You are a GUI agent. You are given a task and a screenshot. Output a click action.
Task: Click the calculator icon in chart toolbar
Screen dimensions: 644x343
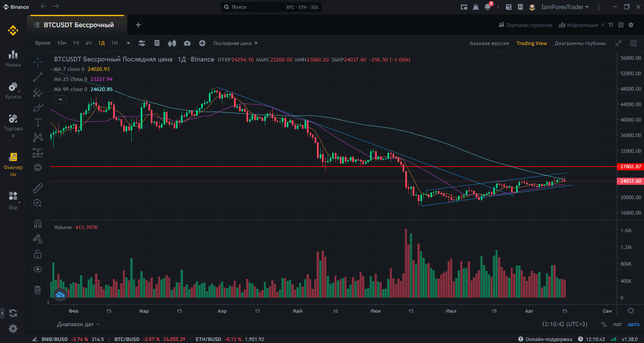157,43
